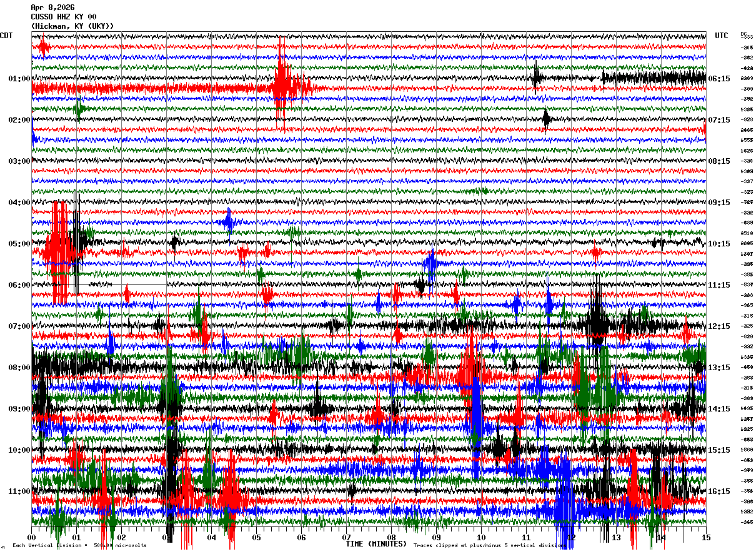Select the station code 'CUSSO HHZ KY 00'
Screen dimensions: 756x554
click(64, 17)
